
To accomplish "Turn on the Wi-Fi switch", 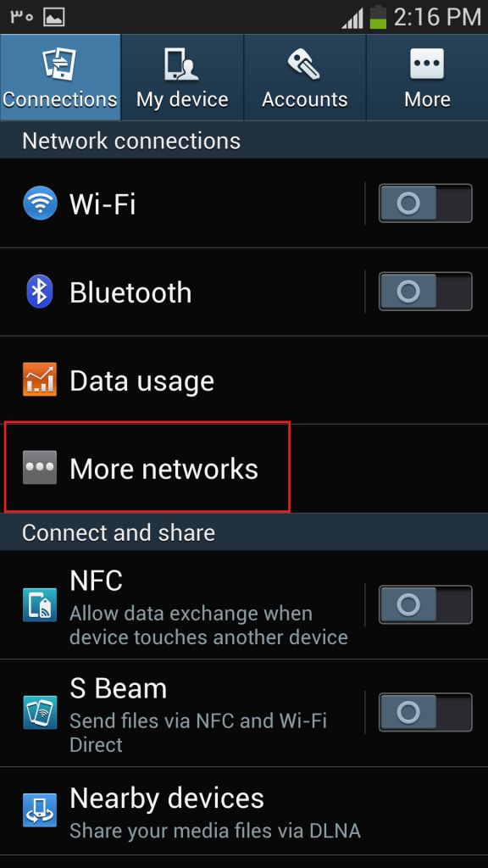I will [425, 203].
